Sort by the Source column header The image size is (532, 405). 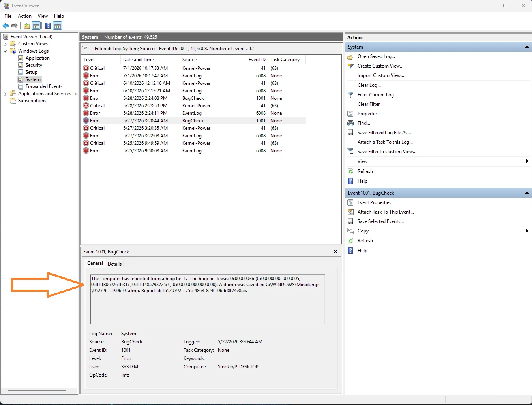tap(212, 60)
